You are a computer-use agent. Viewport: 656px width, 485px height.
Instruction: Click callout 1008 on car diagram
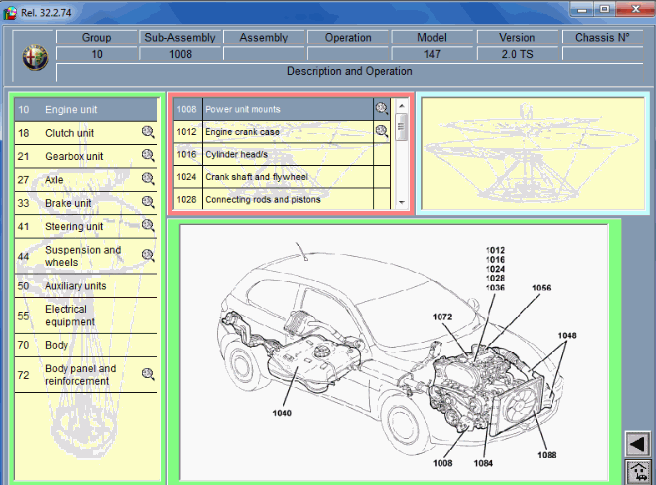[443, 463]
